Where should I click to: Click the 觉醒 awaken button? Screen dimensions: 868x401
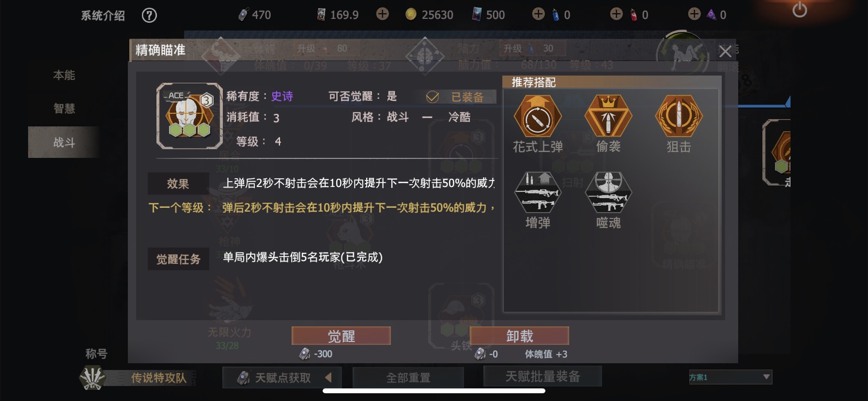point(341,336)
